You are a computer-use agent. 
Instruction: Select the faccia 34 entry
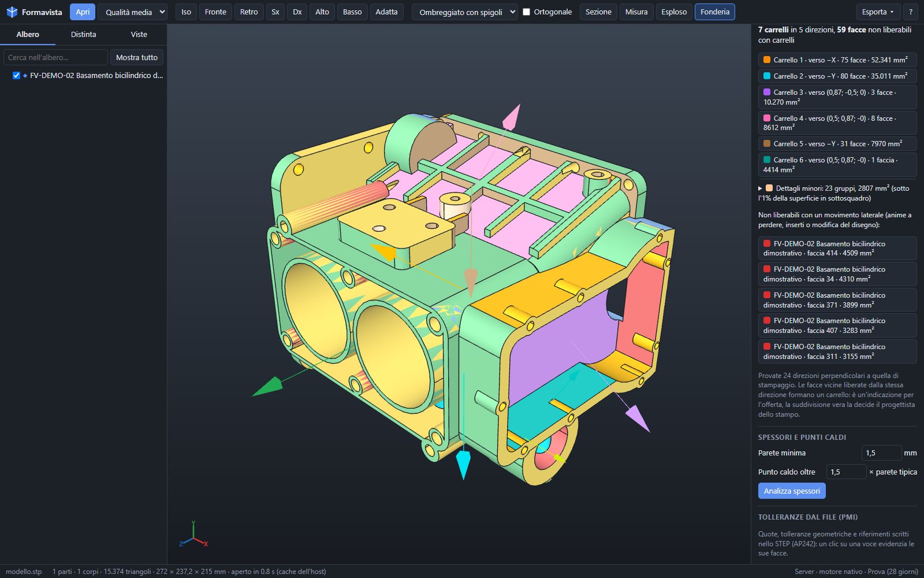837,274
